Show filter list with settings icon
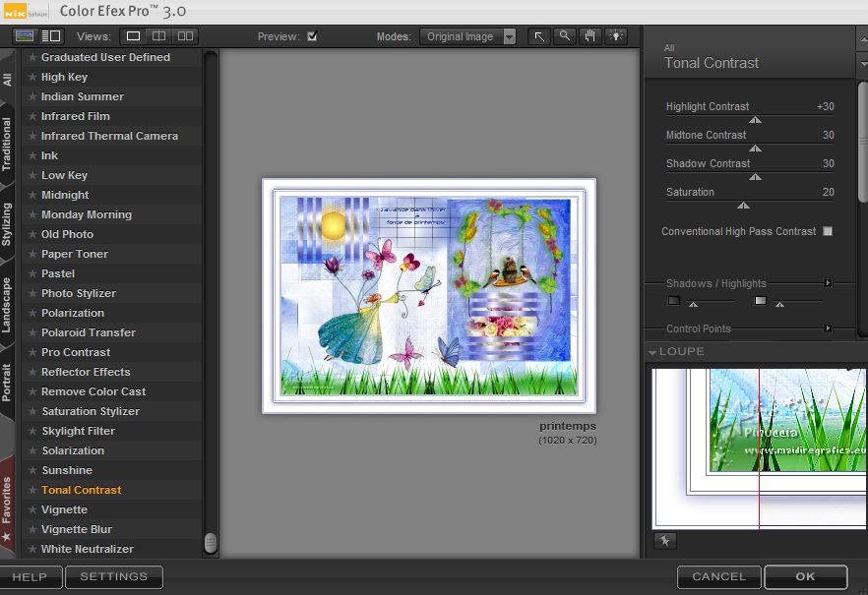This screenshot has height=595, width=868. [x=51, y=36]
